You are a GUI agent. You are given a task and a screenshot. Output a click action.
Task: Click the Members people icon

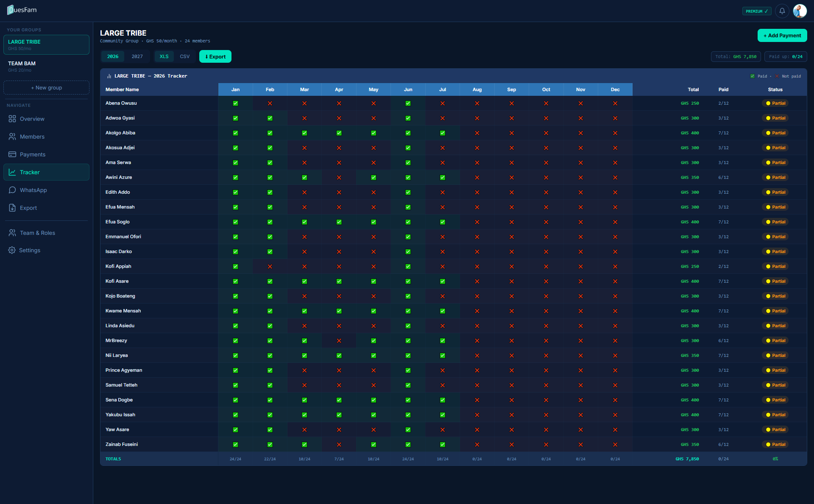(12, 136)
